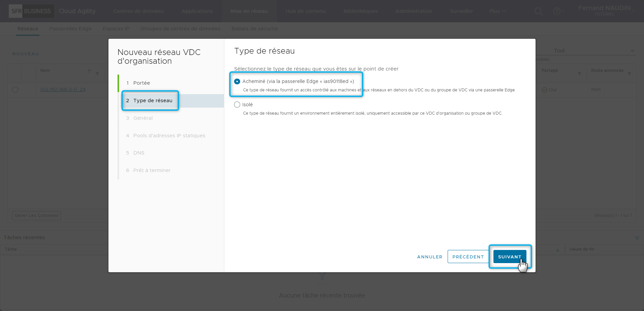Collapse the Tâches récentes panel

coord(637,237)
